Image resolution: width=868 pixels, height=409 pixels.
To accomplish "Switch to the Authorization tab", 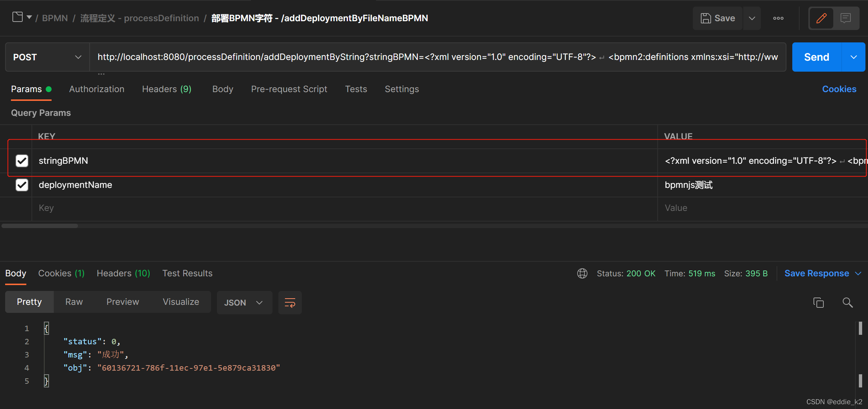I will pyautogui.click(x=97, y=89).
